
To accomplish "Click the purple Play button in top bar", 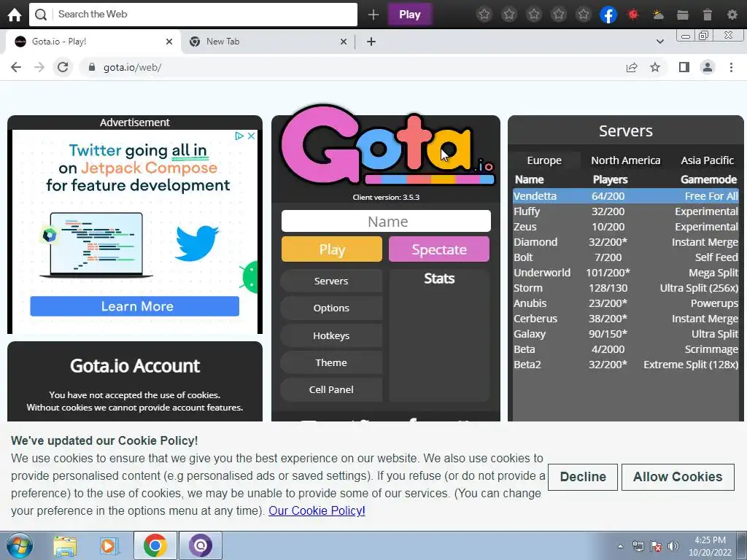I will click(x=410, y=15).
